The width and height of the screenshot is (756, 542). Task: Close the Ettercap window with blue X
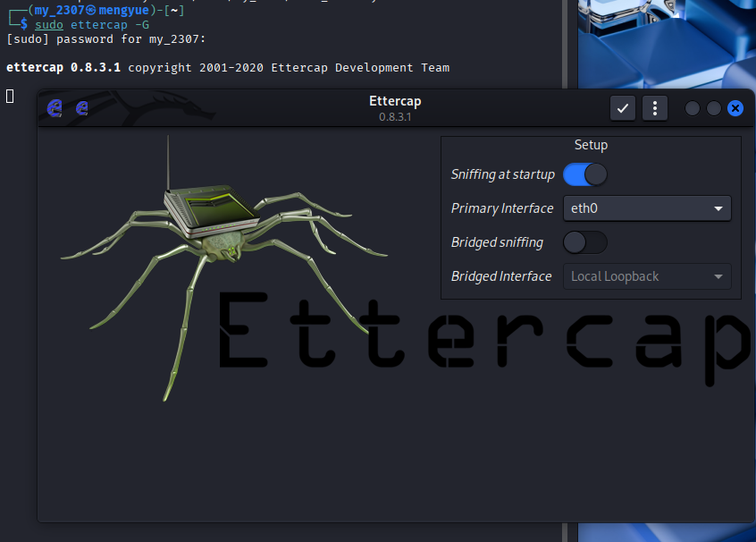point(735,108)
